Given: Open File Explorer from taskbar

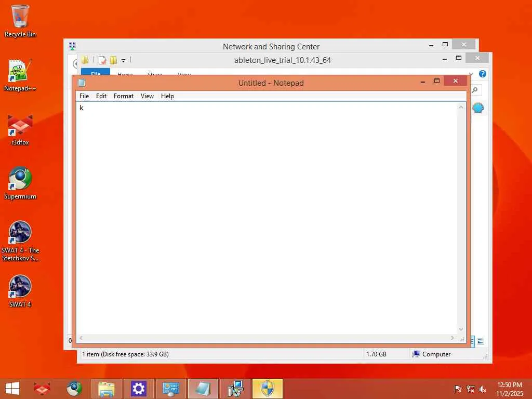Looking at the screenshot, I should tap(106, 389).
